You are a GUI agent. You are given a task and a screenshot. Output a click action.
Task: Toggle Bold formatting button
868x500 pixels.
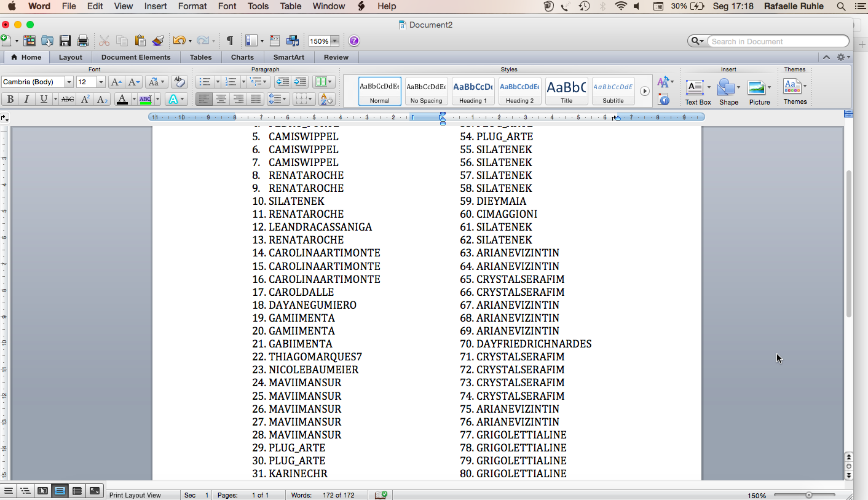tap(10, 99)
